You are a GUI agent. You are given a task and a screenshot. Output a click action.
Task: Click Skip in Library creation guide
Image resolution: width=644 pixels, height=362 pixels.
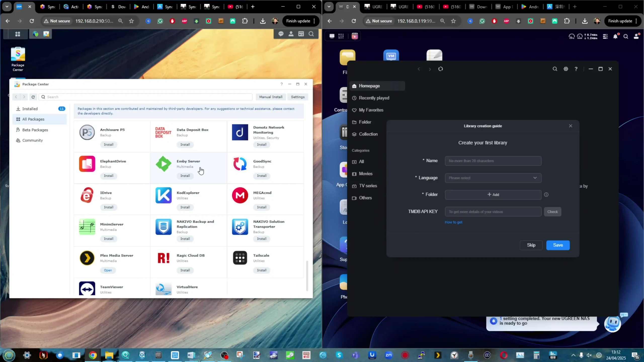(x=531, y=245)
